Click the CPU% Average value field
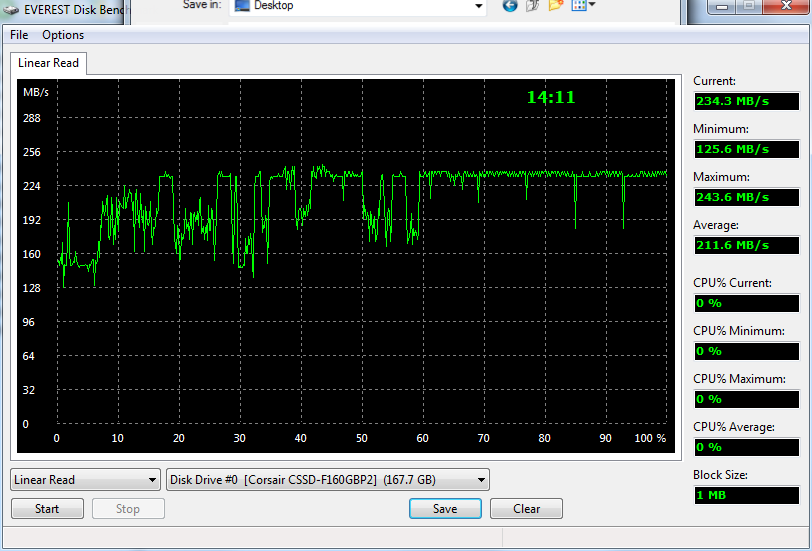Screen dimensions: 812x551 point(747,447)
